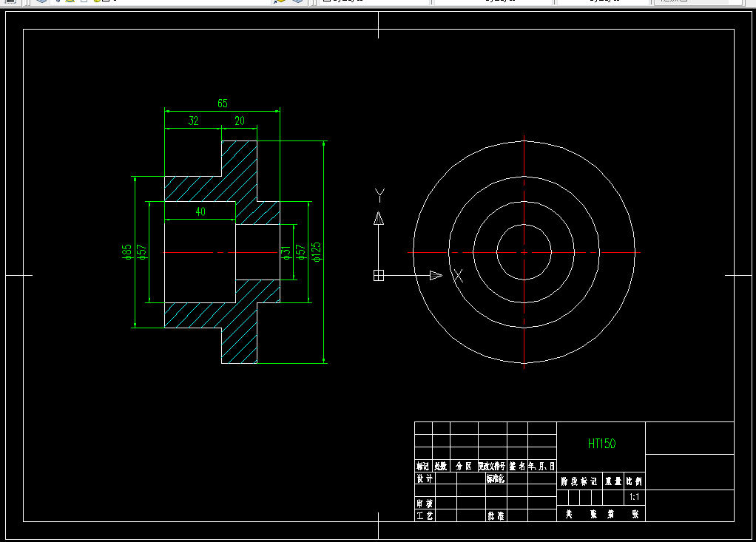
Task: Select the ϕ125 diameter dimension text
Action: point(317,252)
